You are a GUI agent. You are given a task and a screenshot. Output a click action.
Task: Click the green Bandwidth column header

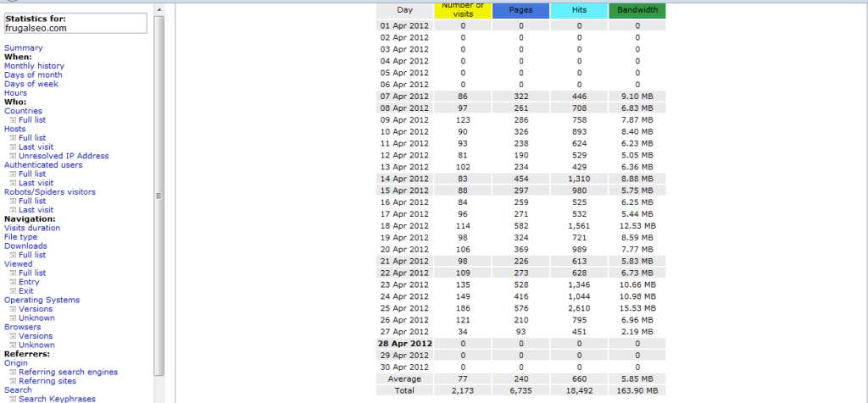tap(637, 10)
